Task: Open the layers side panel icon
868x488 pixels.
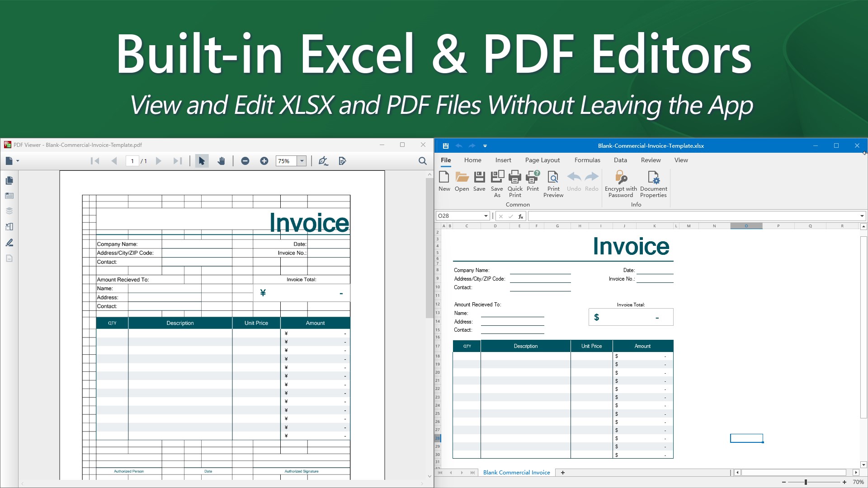Action: point(9,211)
